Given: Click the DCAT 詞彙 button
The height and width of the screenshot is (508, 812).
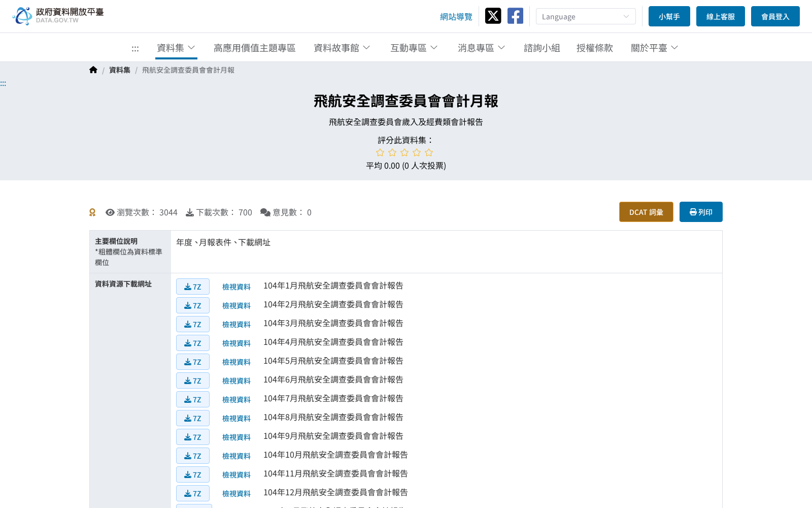Looking at the screenshot, I should [x=646, y=212].
